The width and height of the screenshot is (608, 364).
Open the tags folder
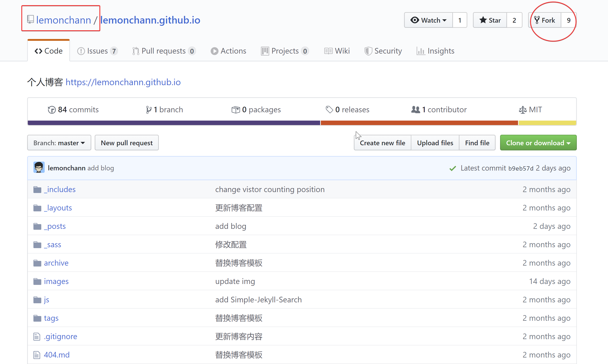pos(51,318)
